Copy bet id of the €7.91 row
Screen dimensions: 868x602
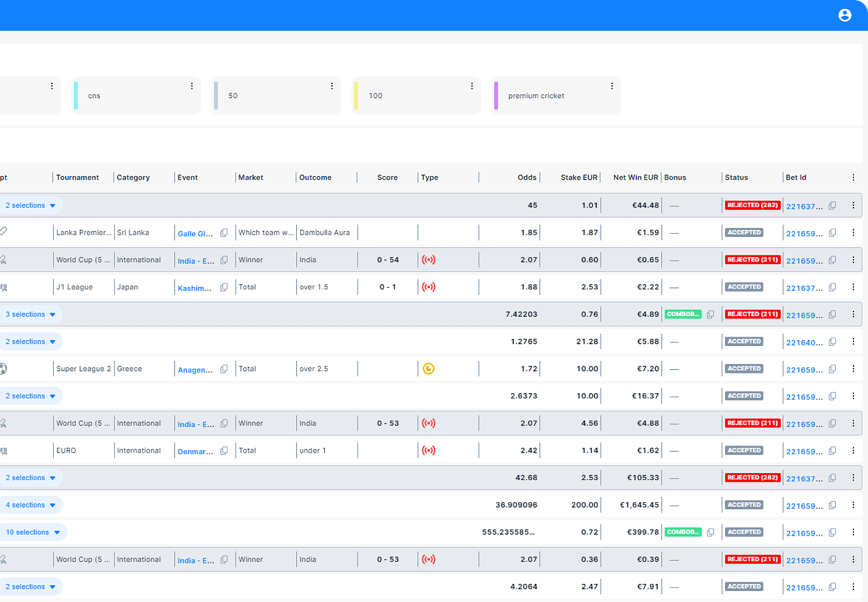(832, 587)
